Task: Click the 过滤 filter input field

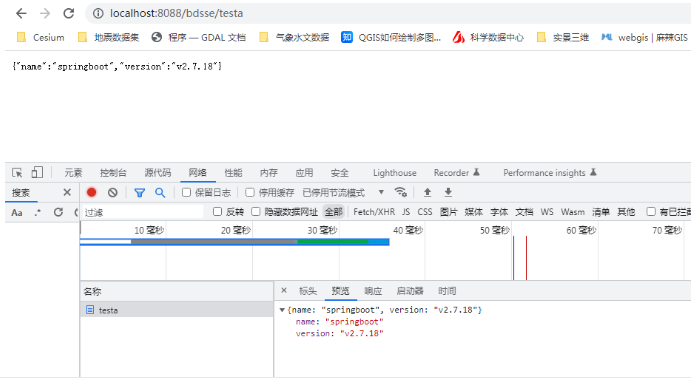Action: (x=143, y=212)
